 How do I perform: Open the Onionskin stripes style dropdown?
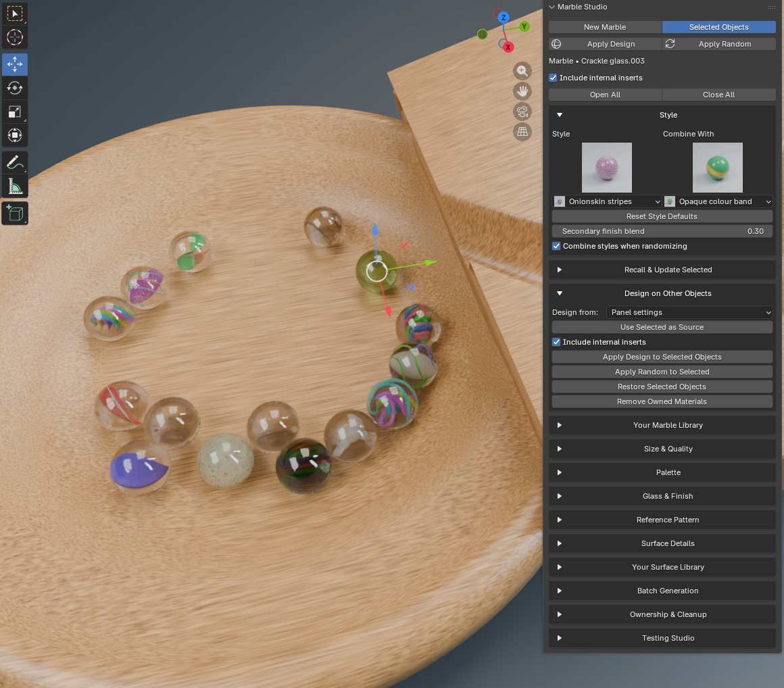[x=607, y=201]
